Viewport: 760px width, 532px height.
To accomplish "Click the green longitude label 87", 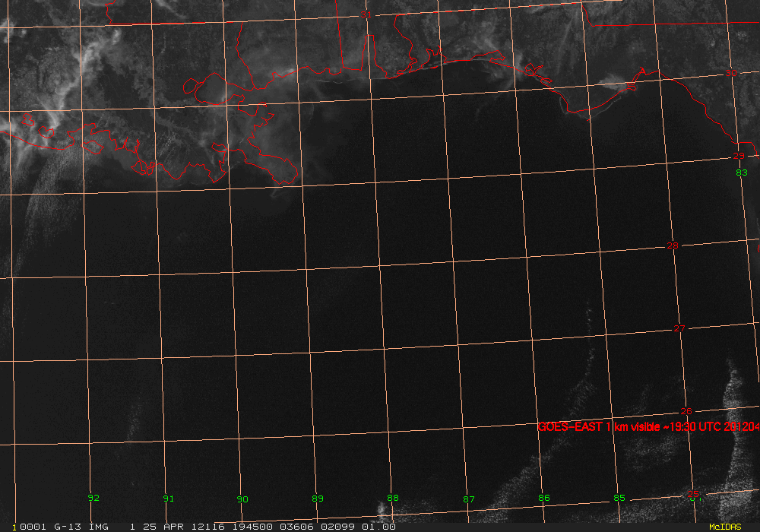I will pos(469,499).
